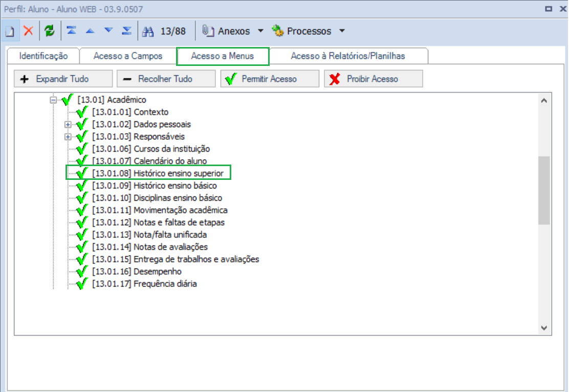Screen dimensions: 569x392
Task: Click the Processos toolbar label
Action: 309,31
